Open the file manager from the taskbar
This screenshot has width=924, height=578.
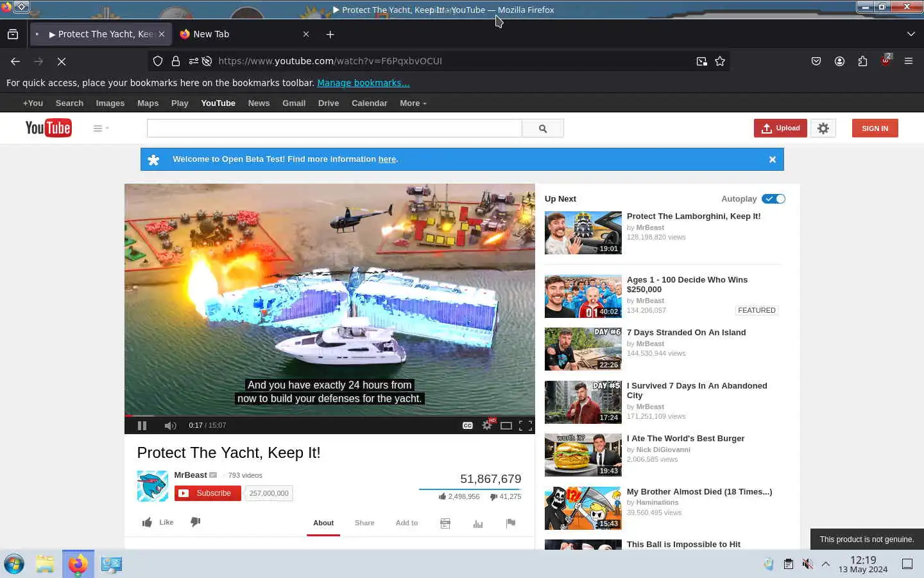tap(45, 565)
